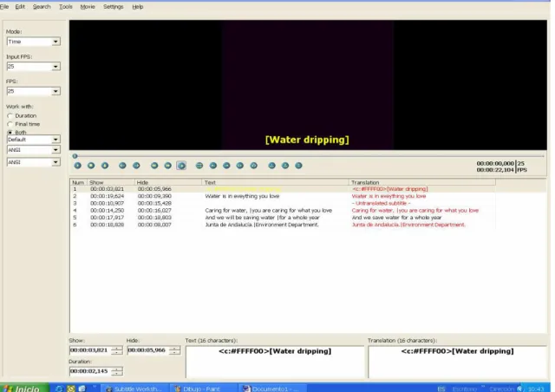
Task: Click the highlighted alter playback rate button
Action: (x=181, y=166)
